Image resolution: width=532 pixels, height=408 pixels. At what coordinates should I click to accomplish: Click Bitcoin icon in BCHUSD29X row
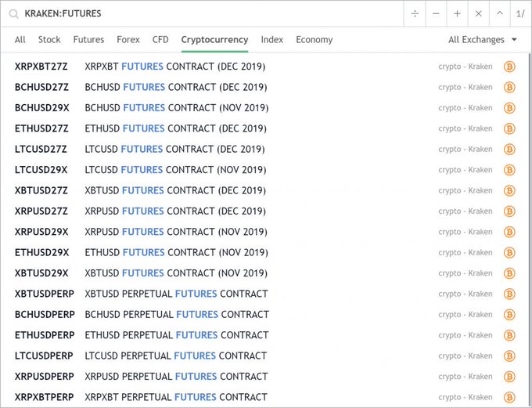[x=509, y=108]
